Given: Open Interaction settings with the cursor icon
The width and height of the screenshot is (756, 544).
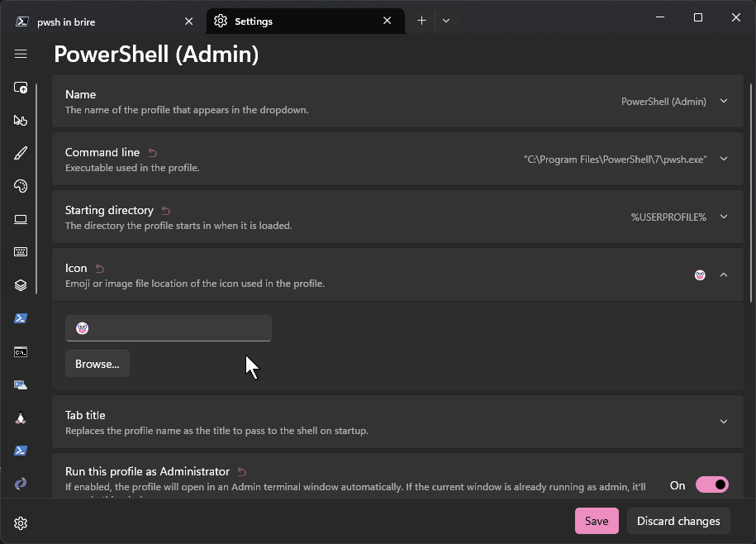Looking at the screenshot, I should point(21,121).
